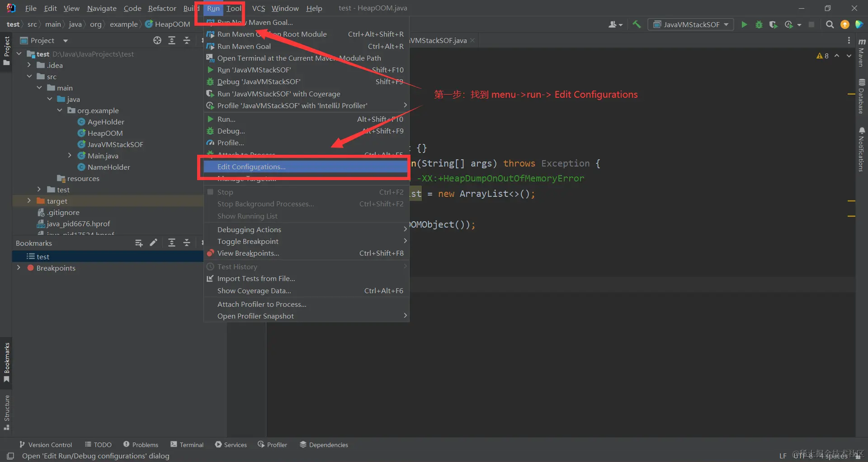Open the Database tool window from the right sidebar

pyautogui.click(x=862, y=96)
